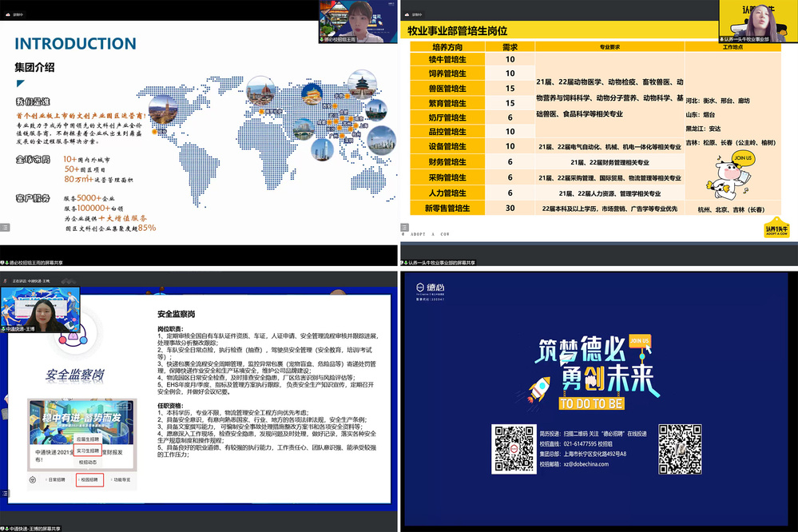
Task: Click the keyboard toggle icon beside 日常招聘
Action: tap(33, 479)
